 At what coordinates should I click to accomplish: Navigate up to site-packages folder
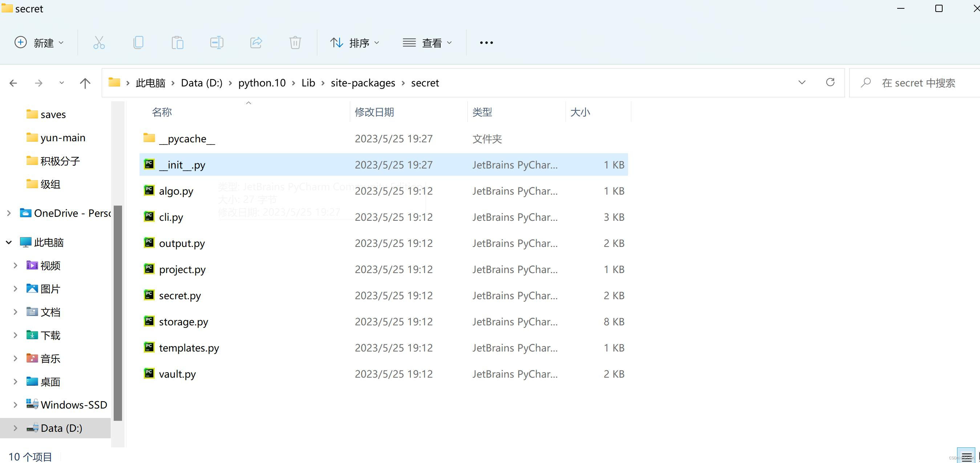(x=85, y=82)
